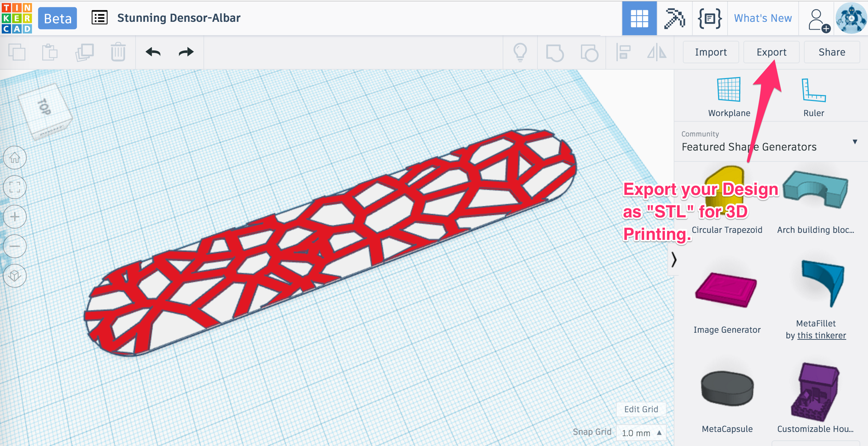Select the Ruler tool
This screenshot has height=446, width=868.
point(813,97)
